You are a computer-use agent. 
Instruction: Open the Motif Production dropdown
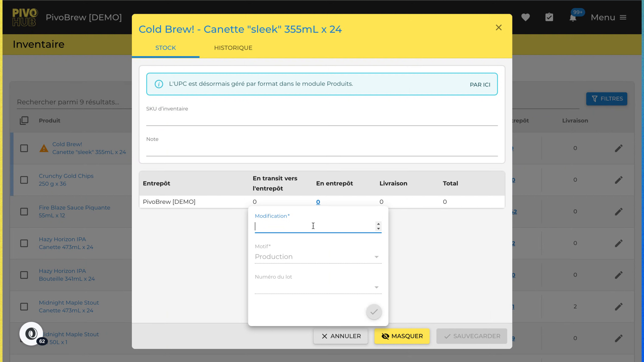(318, 257)
